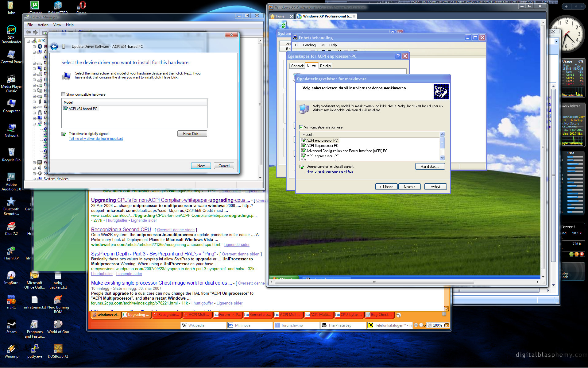Expand System devices node in Device Manager

point(34,179)
